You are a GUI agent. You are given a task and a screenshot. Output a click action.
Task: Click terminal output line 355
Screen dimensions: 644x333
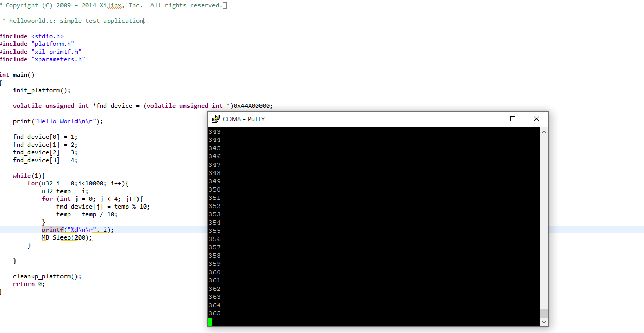coord(214,231)
